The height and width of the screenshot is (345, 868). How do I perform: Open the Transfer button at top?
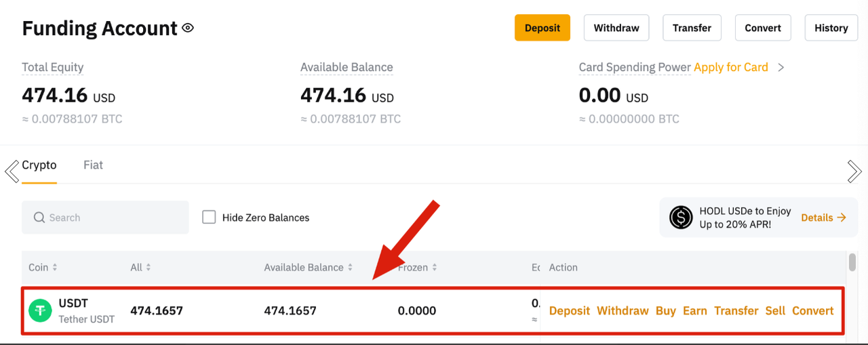click(x=692, y=28)
